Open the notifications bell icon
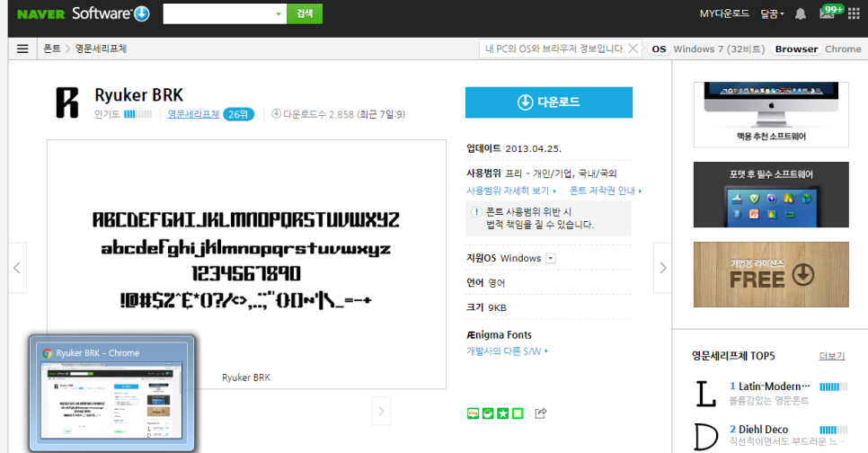 click(x=800, y=13)
